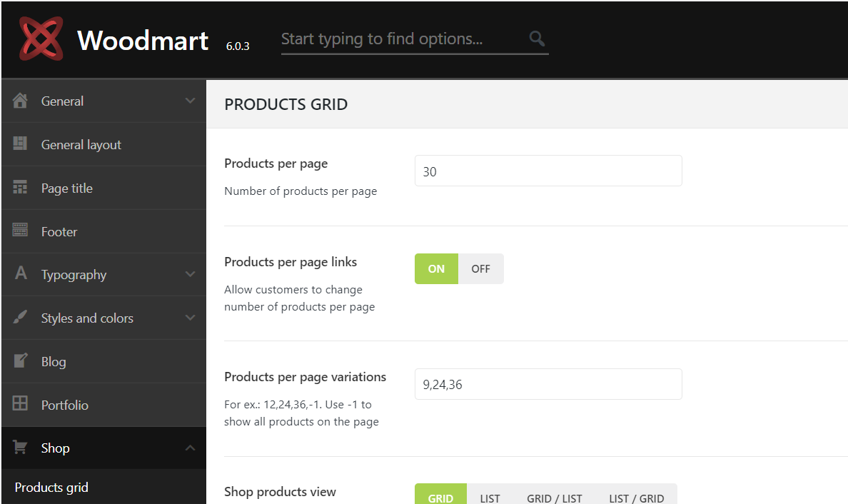Choose LIST / GRID view option

pyautogui.click(x=636, y=497)
